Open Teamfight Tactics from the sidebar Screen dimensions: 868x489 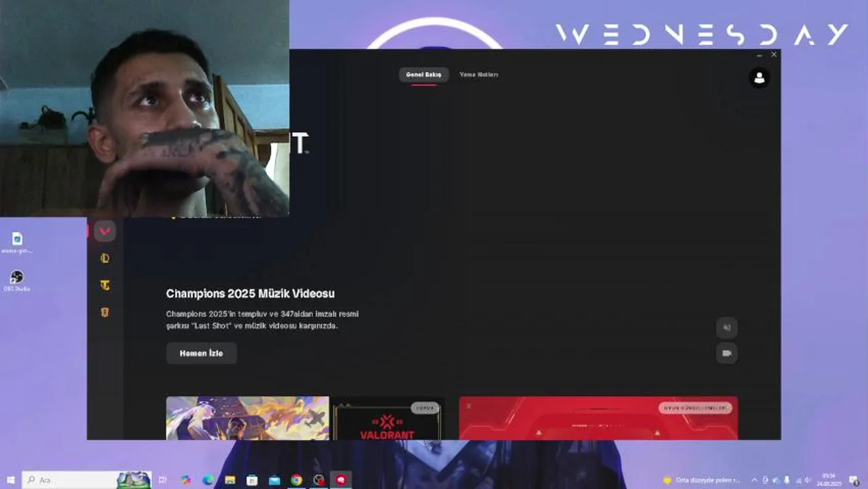point(105,285)
